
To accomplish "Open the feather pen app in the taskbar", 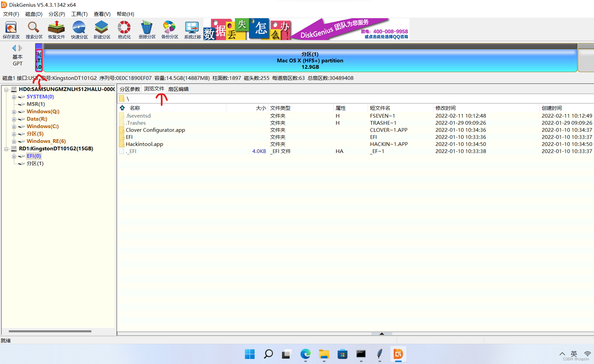I will coord(379,354).
